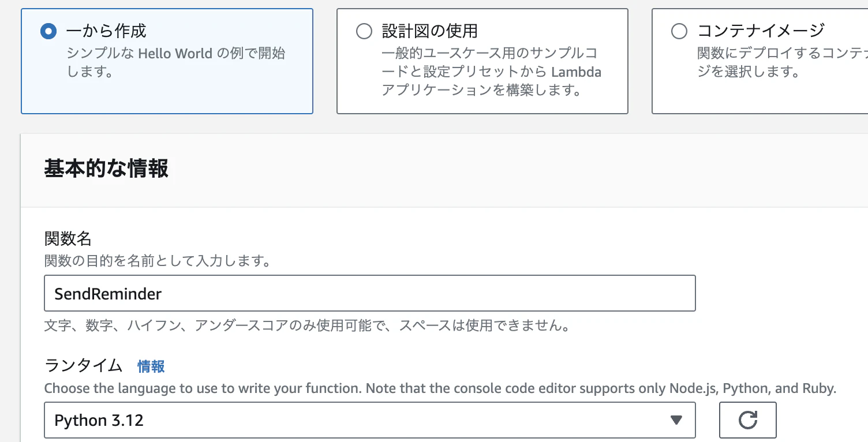This screenshot has width=868, height=442.
Task: Click the 一から作成 card title text
Action: click(106, 31)
